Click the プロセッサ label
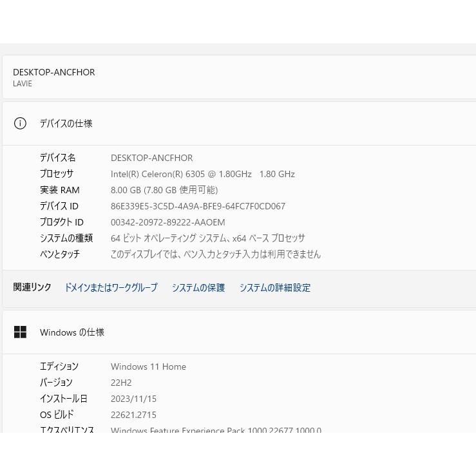 pyautogui.click(x=57, y=174)
